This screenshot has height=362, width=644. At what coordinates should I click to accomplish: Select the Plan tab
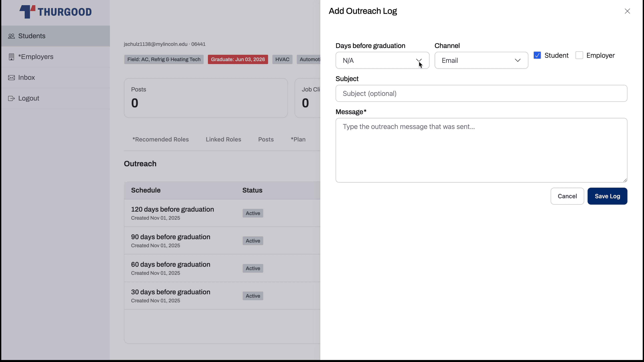[x=298, y=139]
